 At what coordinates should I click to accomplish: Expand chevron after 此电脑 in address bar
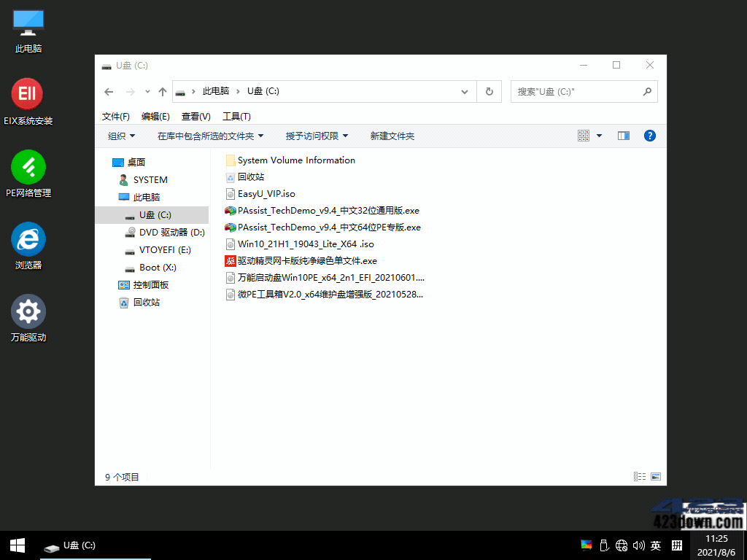tap(239, 91)
